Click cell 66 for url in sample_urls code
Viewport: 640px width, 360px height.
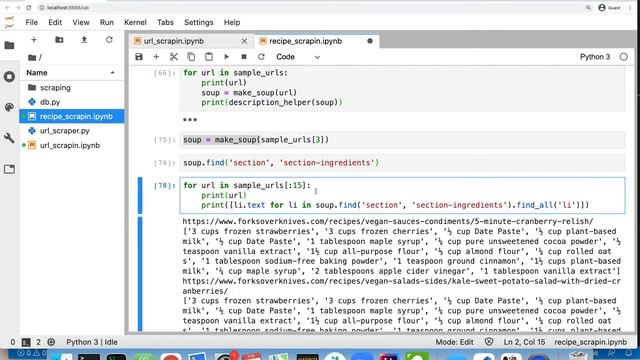(x=402, y=88)
